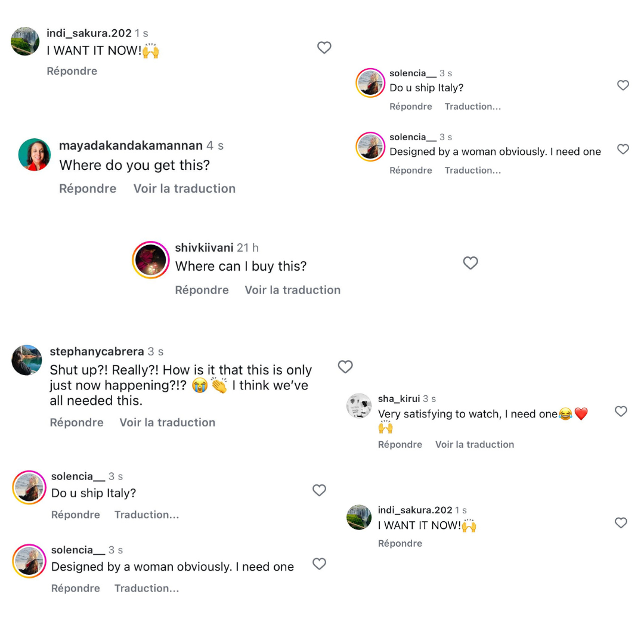
Task: Expand translation for stephanycabrera's comment
Action: pos(167,422)
